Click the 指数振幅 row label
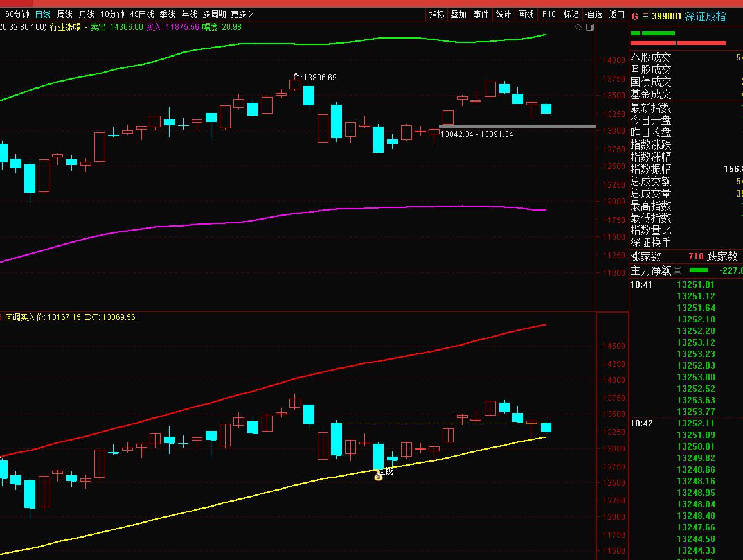 click(650, 169)
